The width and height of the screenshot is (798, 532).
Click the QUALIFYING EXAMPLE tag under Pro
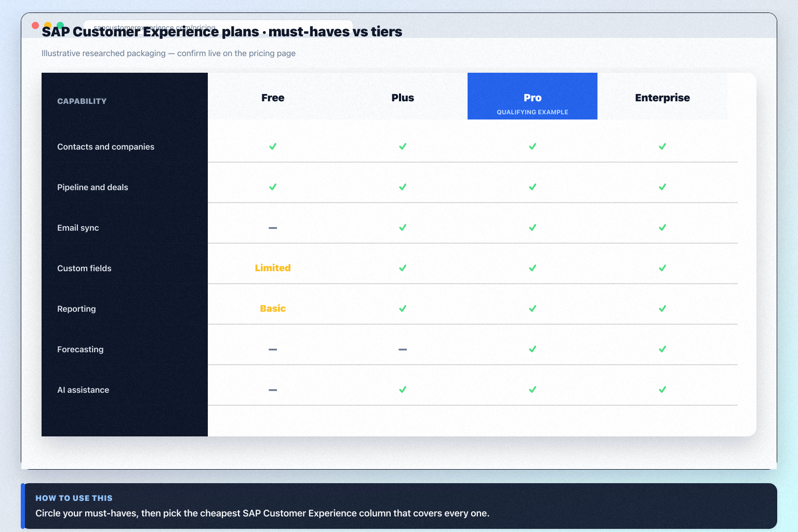[533, 112]
